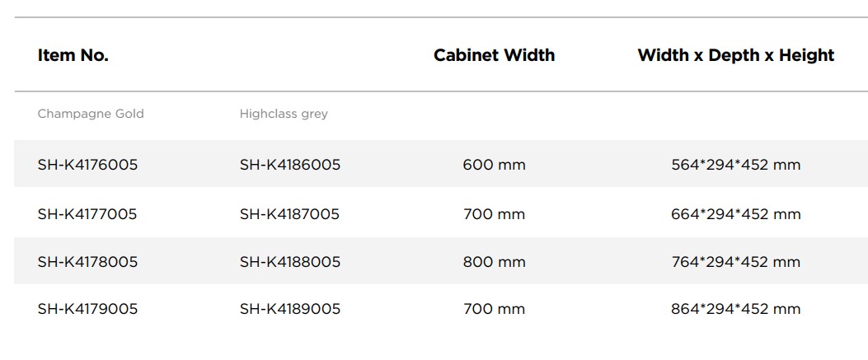Select dimensions 664*294*452 mm
This screenshot has width=868, height=360.
coord(736,214)
